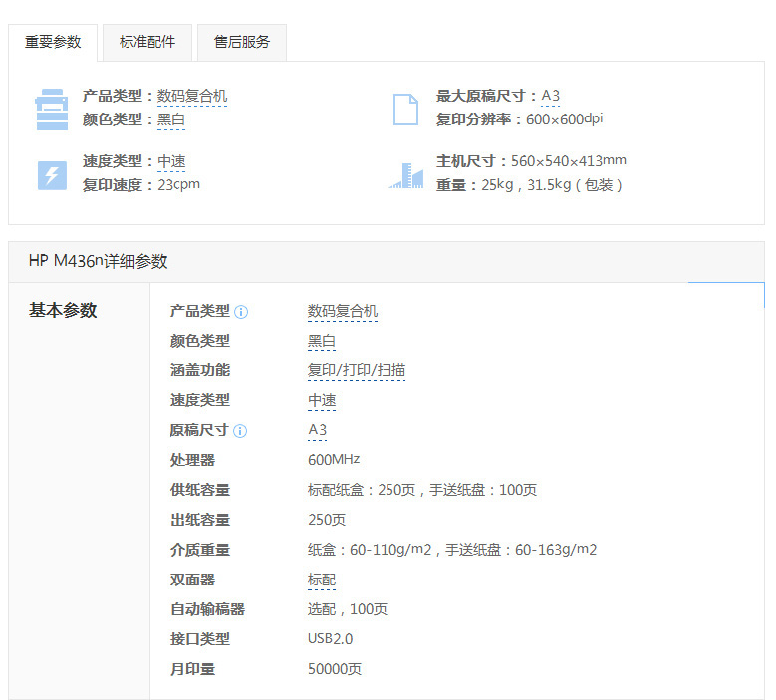The height and width of the screenshot is (700, 776).
Task: Click the HP M436n详细参数 section header
Action: tap(99, 262)
